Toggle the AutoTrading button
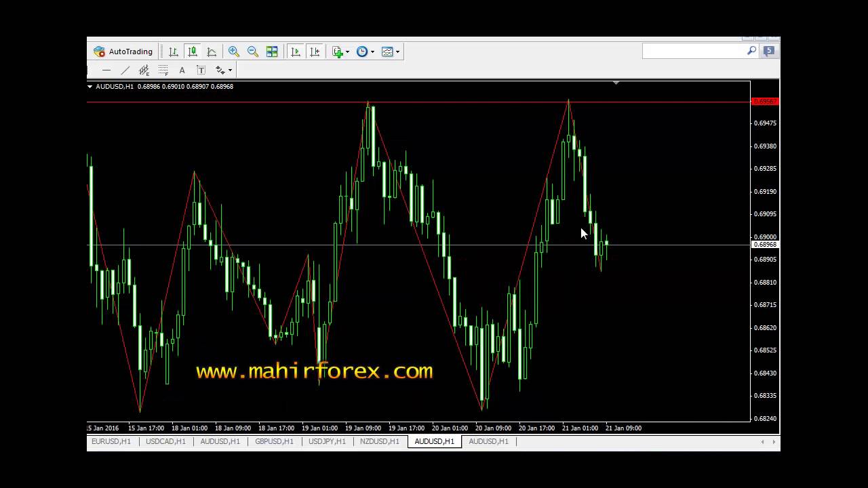This screenshot has height=488, width=868. pos(123,52)
